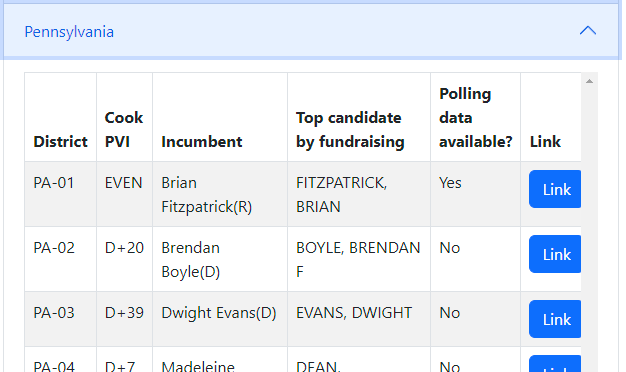Click the Dwight Evans(D) incumbent cell
Screen dimensions: 626x372
tap(220, 319)
